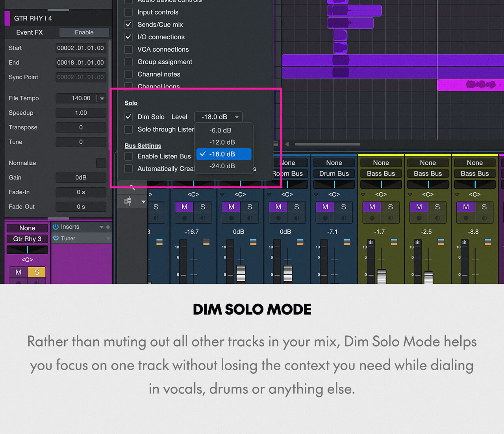Click the mixer console icon beside the channel strips
This screenshot has width=504, height=434.
128,201
